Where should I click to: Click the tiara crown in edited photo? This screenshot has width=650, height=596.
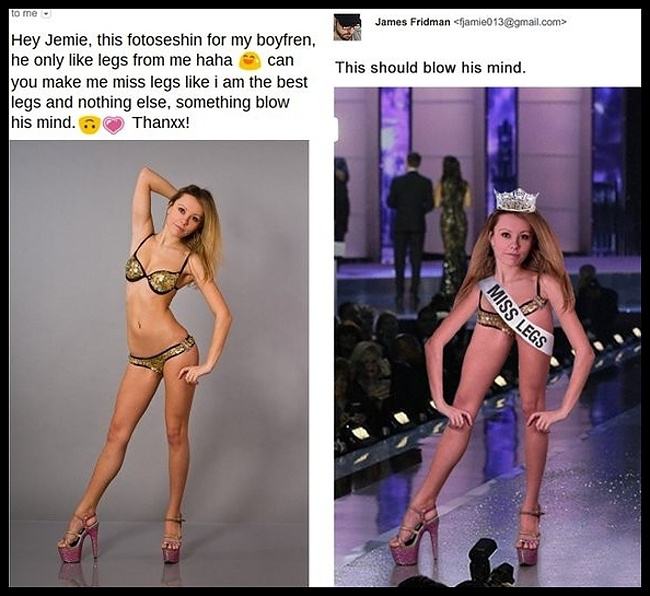point(516,199)
